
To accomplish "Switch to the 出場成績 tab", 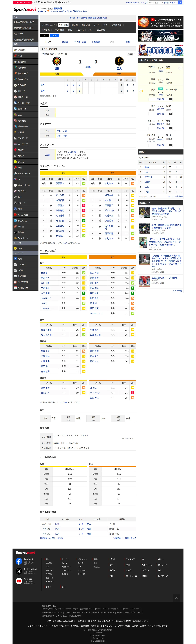I will point(96,42).
